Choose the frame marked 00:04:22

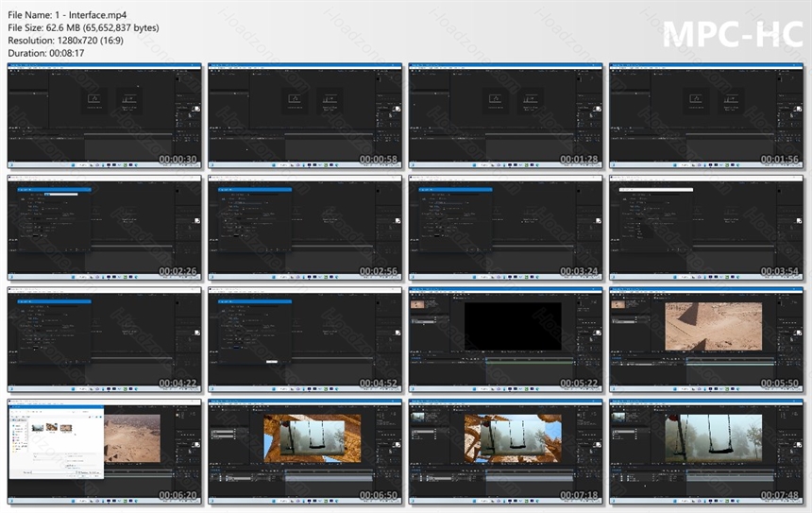(x=105, y=340)
